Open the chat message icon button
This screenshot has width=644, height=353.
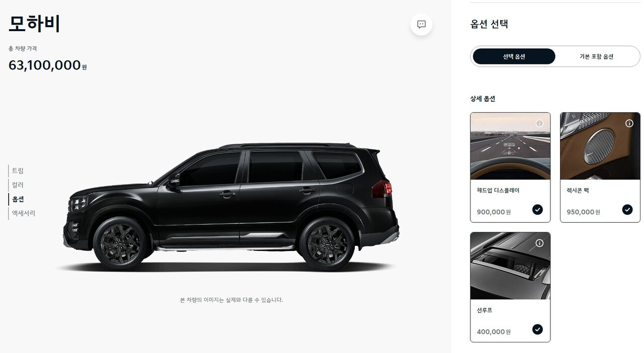[x=421, y=24]
